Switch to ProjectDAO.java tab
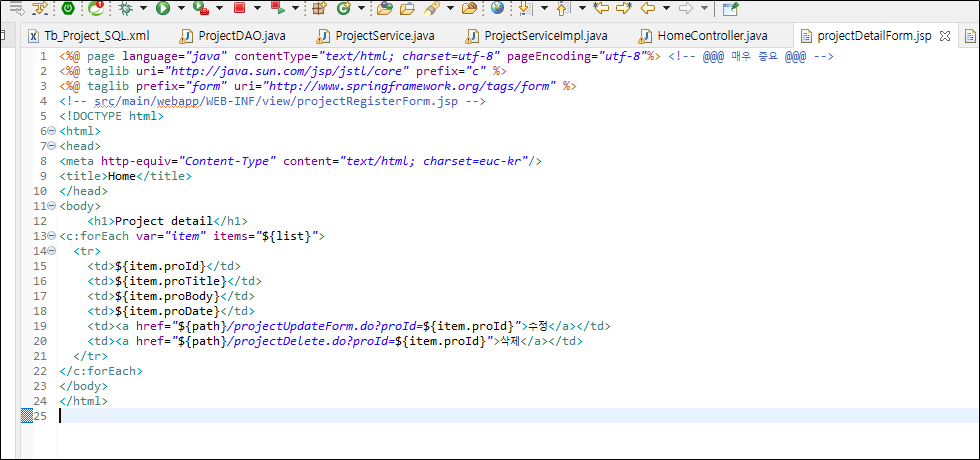Viewport: 980px width, 460px height. click(232, 36)
